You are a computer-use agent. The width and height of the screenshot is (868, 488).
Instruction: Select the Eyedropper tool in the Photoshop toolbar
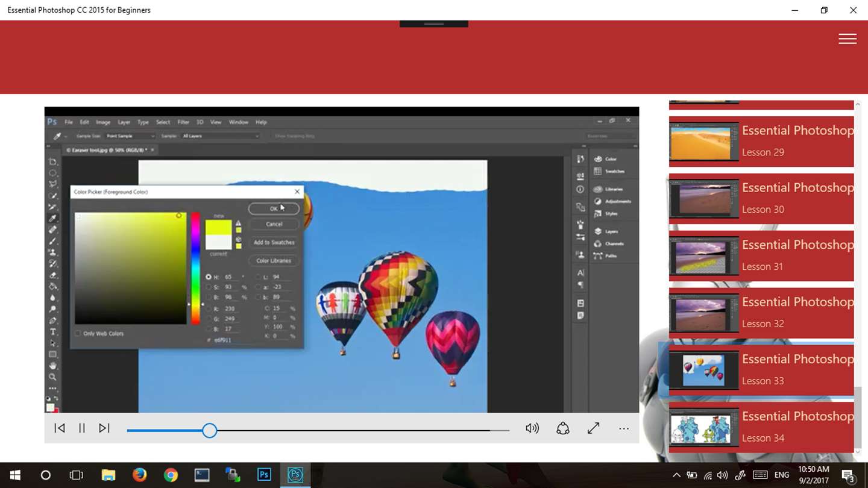click(x=53, y=218)
